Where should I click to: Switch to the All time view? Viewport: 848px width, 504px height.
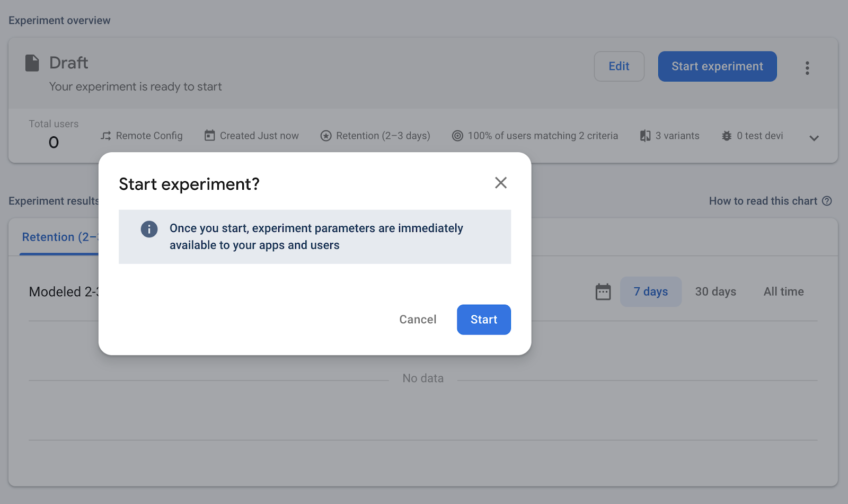pos(783,291)
